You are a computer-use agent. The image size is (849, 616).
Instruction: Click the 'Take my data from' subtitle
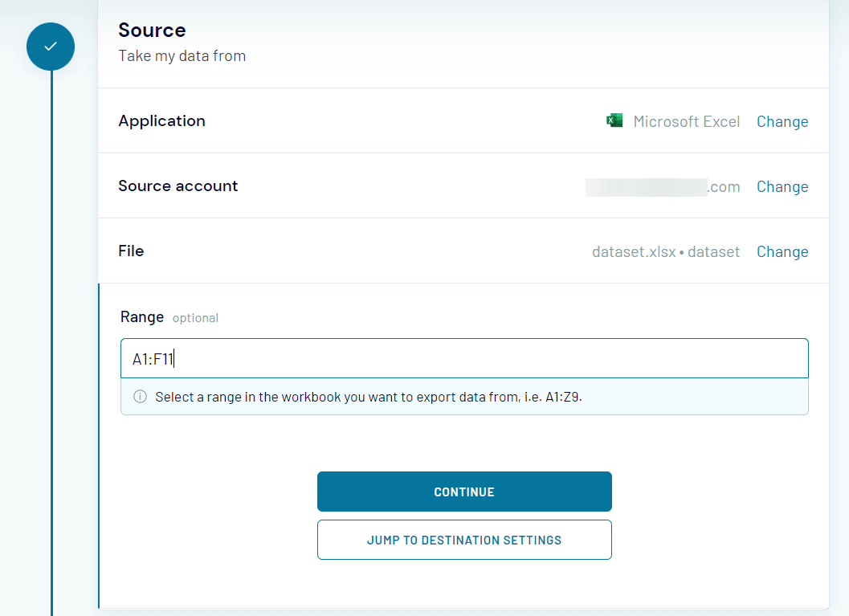pyautogui.click(x=182, y=56)
